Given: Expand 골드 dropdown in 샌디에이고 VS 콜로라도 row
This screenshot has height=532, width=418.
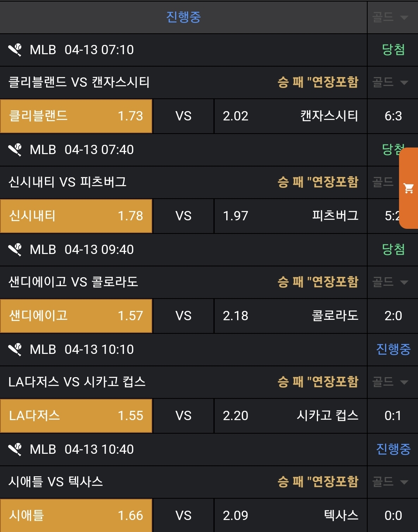Looking at the screenshot, I should [390, 282].
